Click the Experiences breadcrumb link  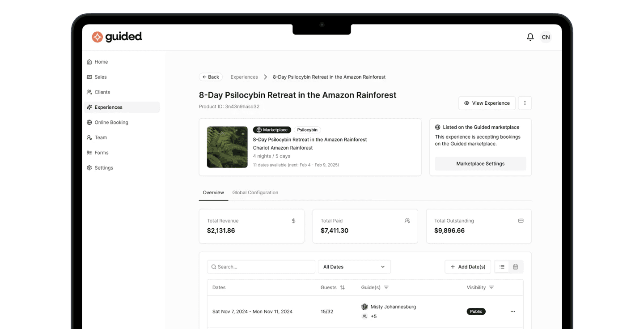(x=244, y=77)
